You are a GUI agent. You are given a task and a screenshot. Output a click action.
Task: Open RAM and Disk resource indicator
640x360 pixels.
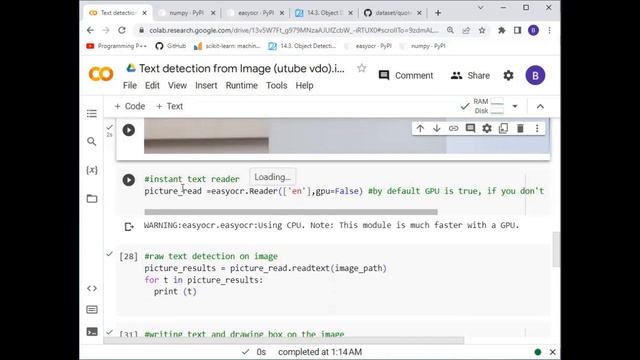coord(489,106)
